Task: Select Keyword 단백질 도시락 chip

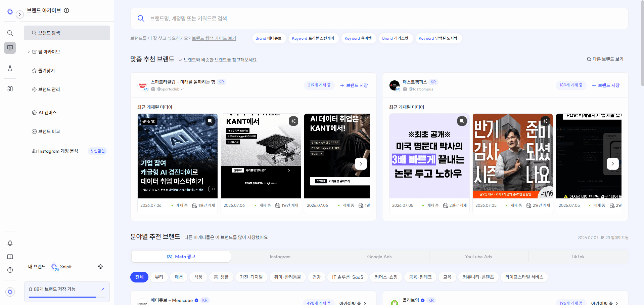Action: point(438,38)
